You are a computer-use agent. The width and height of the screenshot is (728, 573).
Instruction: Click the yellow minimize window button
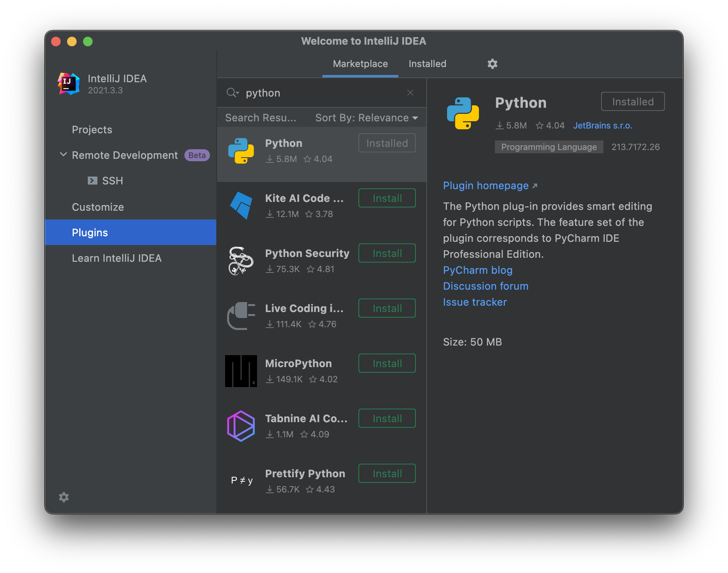(72, 41)
